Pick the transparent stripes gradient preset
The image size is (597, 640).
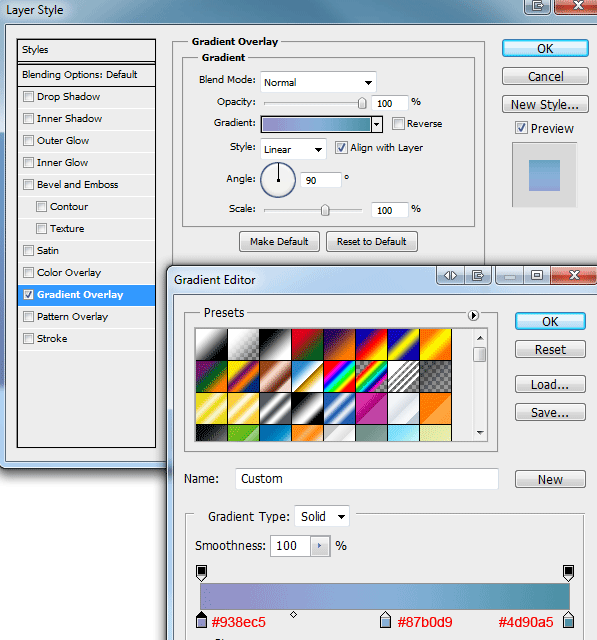pos(403,376)
